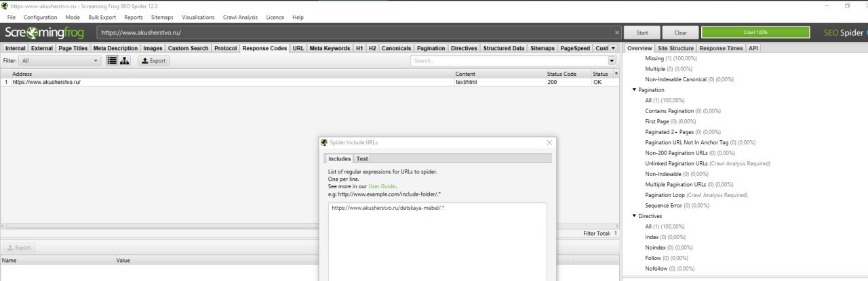868x281 pixels.
Task: Click the Start crawl button
Action: [642, 33]
